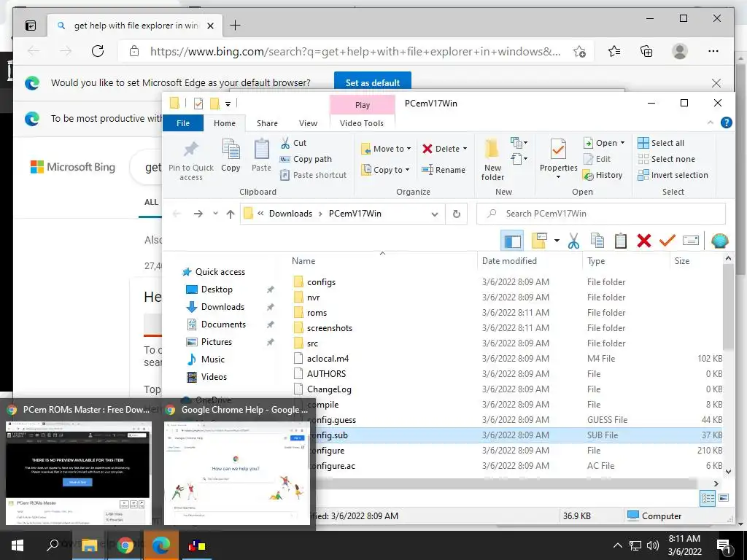Screen dimensions: 747x560
Task: Open new tab in Edge
Action: [x=236, y=26]
